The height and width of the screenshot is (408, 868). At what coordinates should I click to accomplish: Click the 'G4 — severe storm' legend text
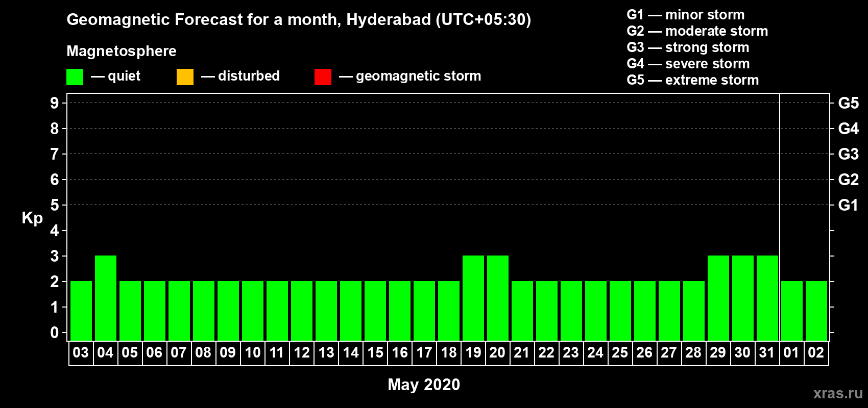(688, 64)
